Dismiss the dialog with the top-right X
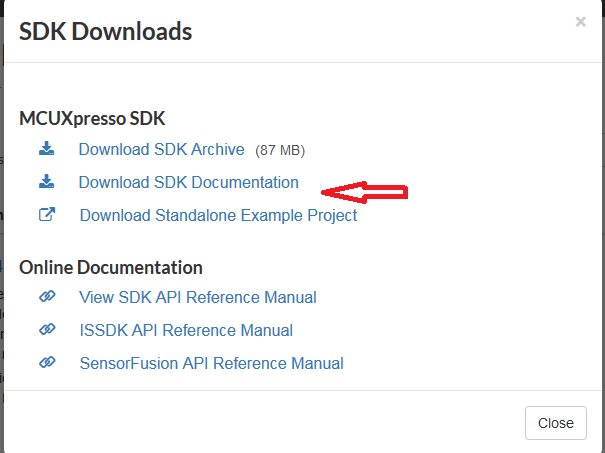605x453 pixels. tap(580, 22)
